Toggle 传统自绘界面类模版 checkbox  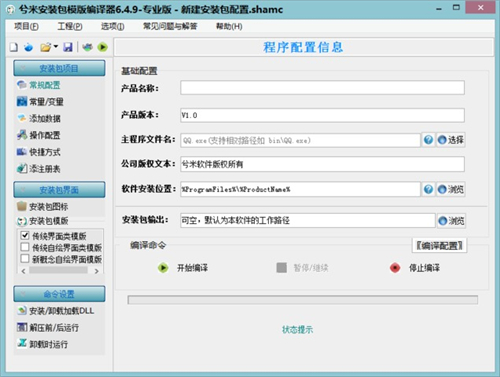25,247
